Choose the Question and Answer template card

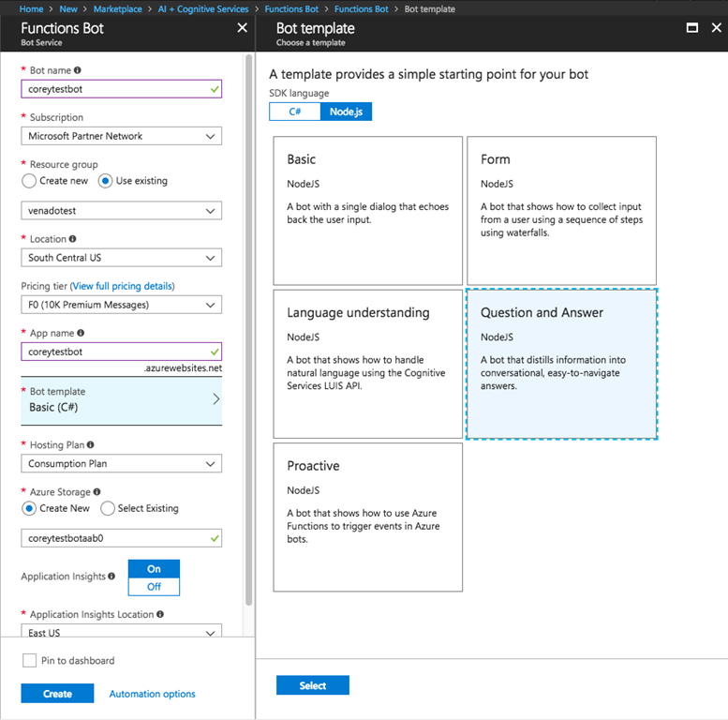561,364
